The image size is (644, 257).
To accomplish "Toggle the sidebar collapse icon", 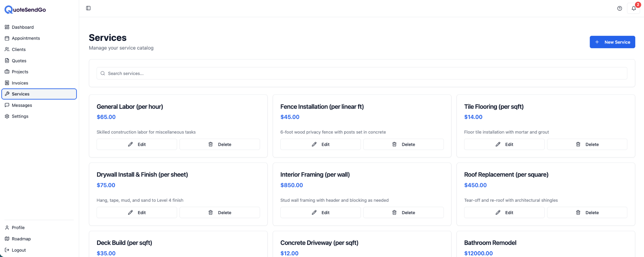I will point(88,8).
